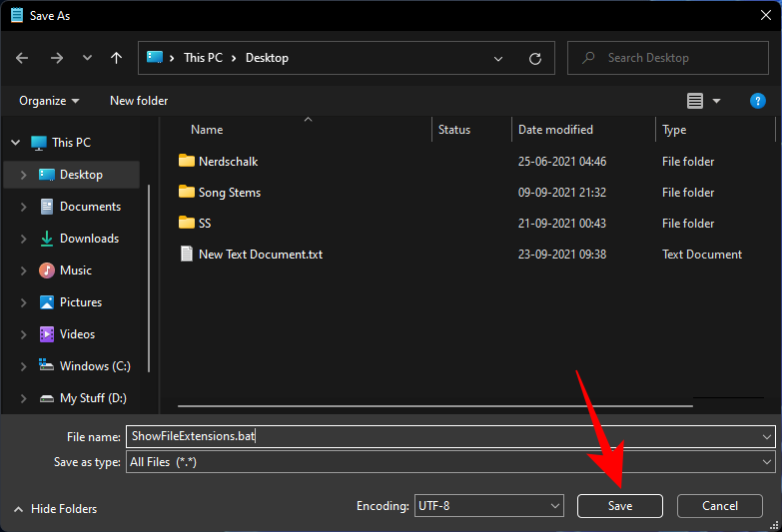Open the address bar history dropdown
The height and width of the screenshot is (532, 782).
coord(497,59)
